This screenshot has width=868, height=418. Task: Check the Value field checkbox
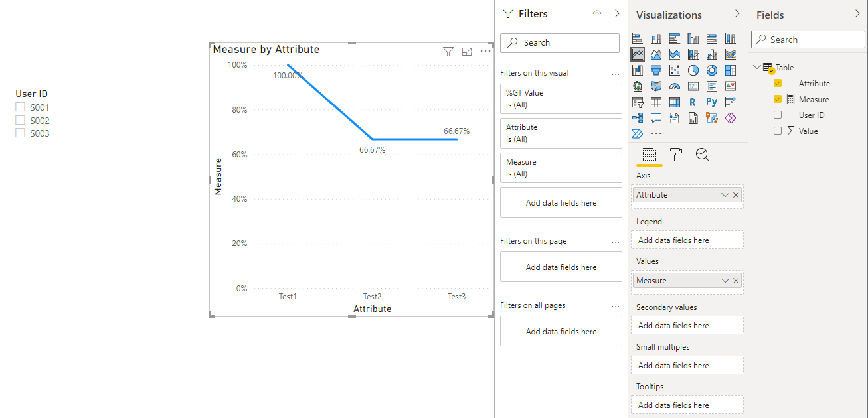tap(778, 131)
